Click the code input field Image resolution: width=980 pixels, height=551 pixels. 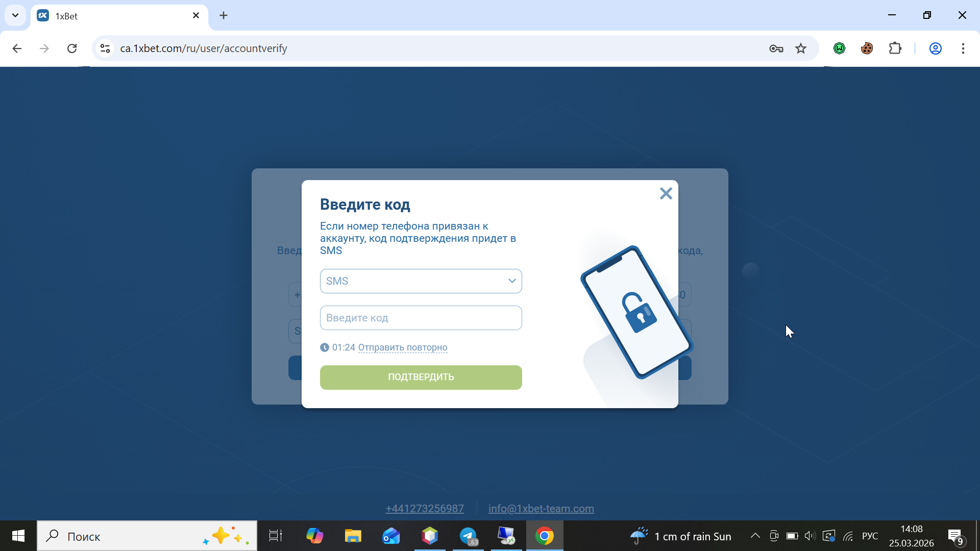coord(421,318)
